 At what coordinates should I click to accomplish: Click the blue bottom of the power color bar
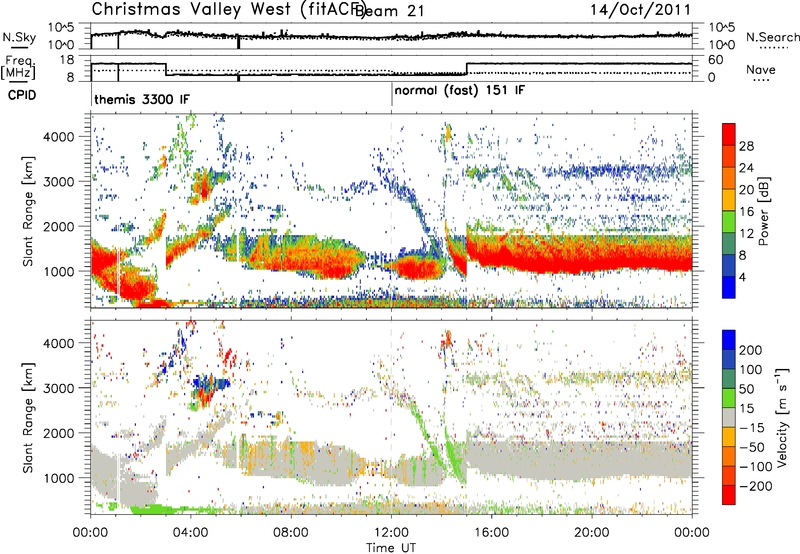pyautogui.click(x=729, y=287)
